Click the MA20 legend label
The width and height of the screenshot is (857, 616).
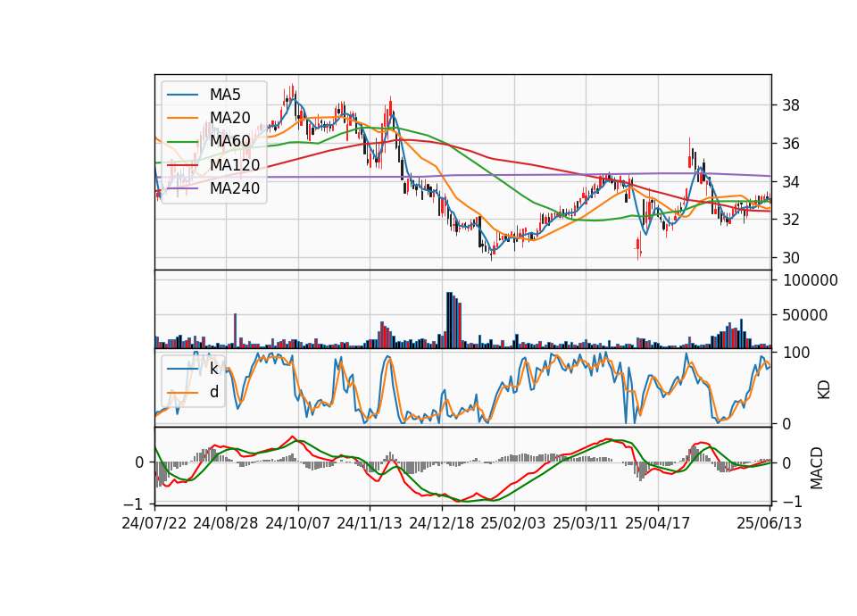(x=229, y=118)
